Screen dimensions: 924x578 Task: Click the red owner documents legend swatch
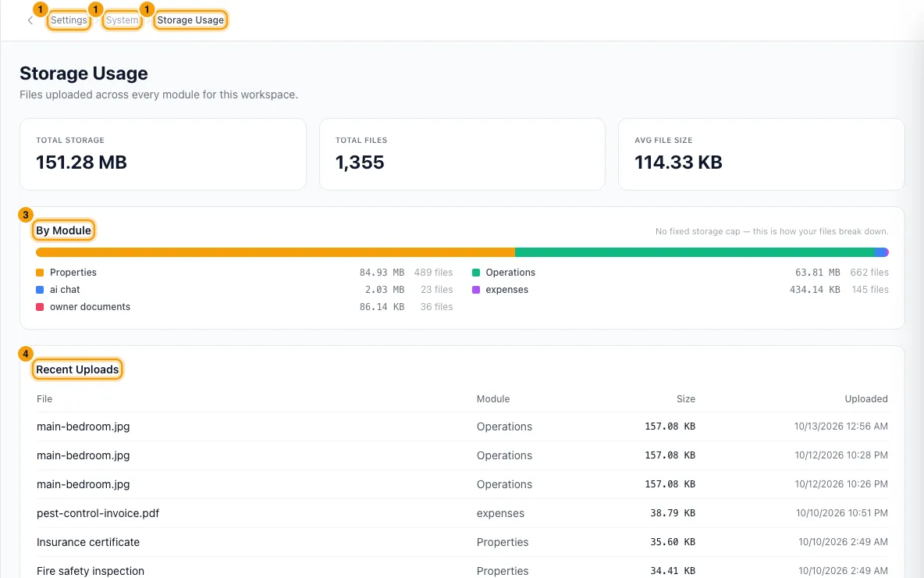(40, 307)
